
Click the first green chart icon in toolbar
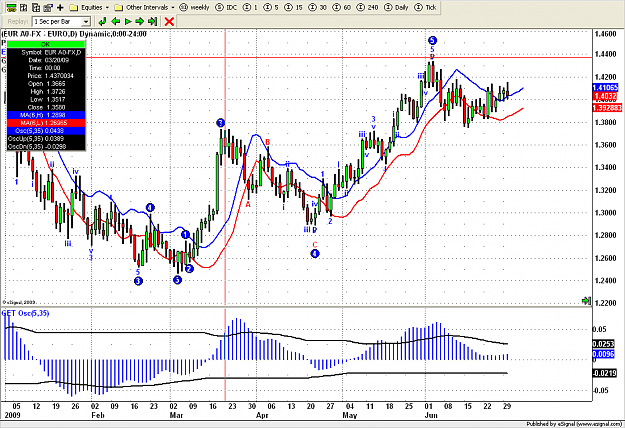[x=11, y=7]
